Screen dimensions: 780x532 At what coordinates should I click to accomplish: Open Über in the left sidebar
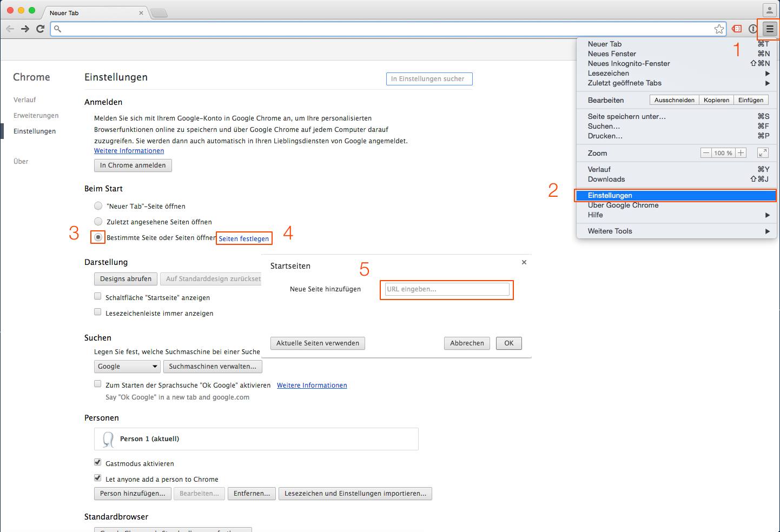click(21, 162)
